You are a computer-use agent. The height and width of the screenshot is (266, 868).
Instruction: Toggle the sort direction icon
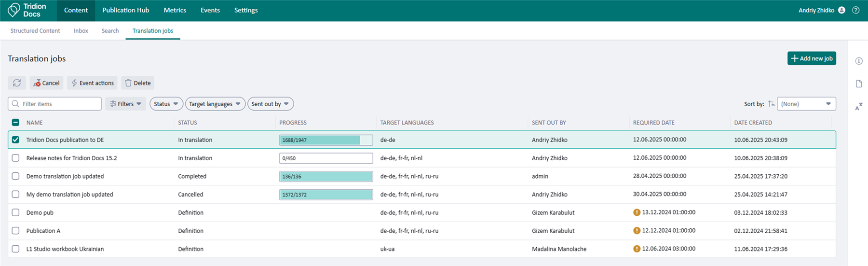771,104
